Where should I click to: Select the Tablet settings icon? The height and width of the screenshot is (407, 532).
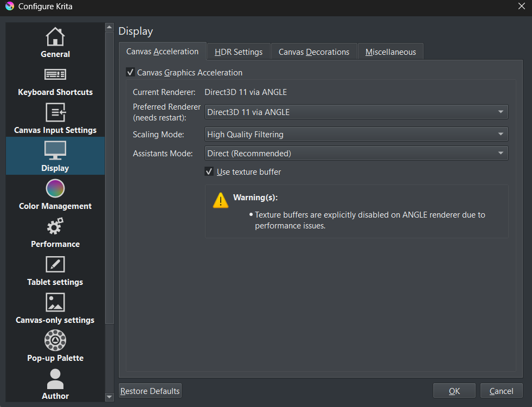coord(55,265)
